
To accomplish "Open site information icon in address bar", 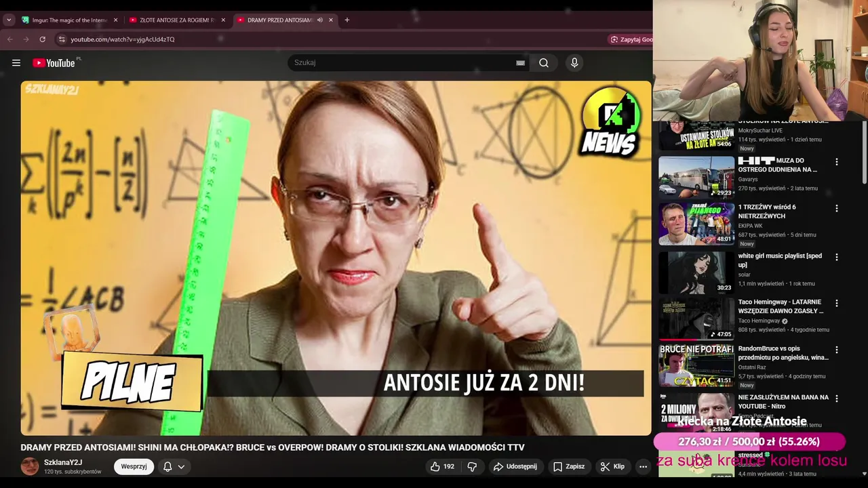I will coord(61,39).
